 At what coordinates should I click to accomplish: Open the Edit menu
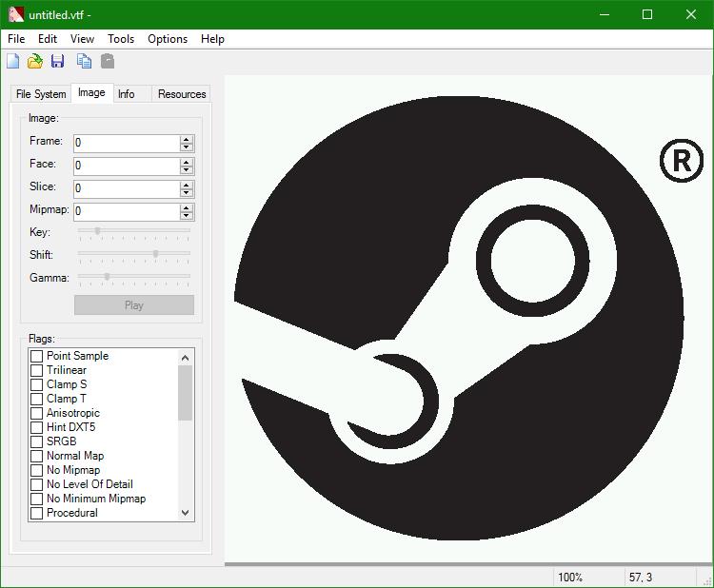click(x=48, y=39)
